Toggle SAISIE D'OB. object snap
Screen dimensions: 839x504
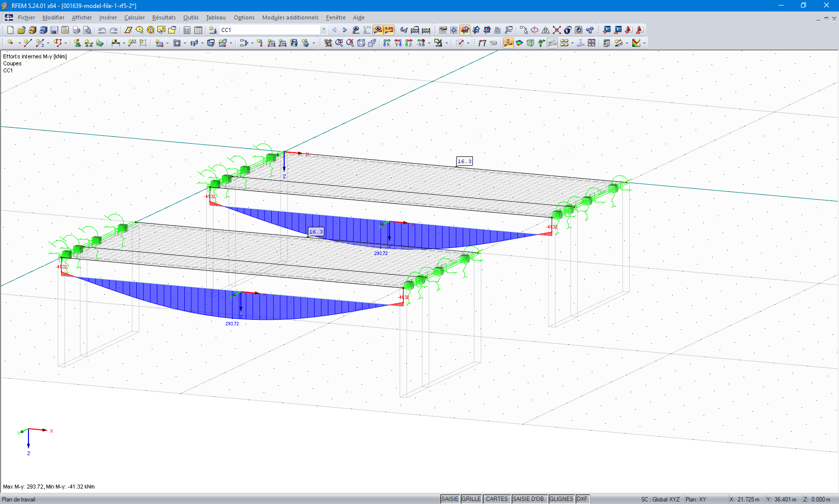[x=529, y=499]
